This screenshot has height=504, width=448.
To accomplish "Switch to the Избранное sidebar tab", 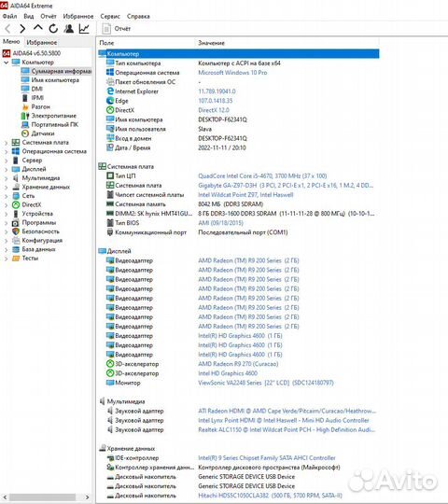I will coord(41,42).
